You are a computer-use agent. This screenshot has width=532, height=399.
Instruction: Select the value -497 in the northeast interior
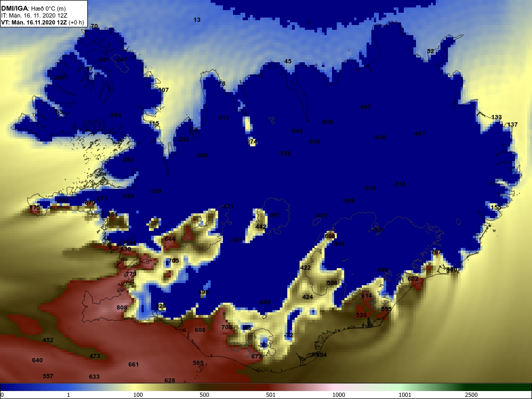[x=365, y=107]
